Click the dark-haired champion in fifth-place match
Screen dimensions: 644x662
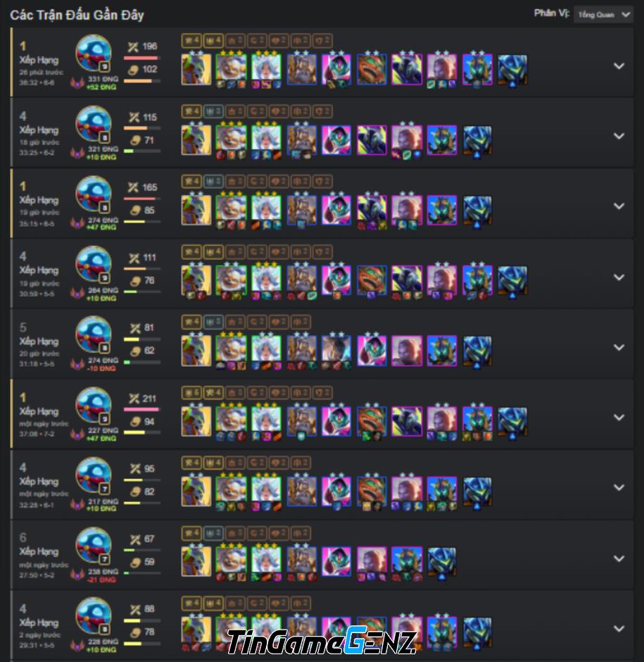[x=336, y=349]
